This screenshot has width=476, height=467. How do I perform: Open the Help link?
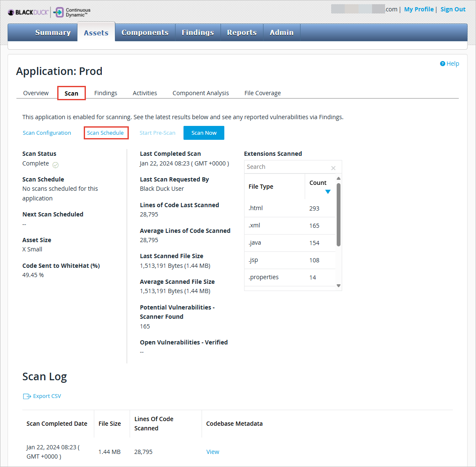tap(452, 64)
